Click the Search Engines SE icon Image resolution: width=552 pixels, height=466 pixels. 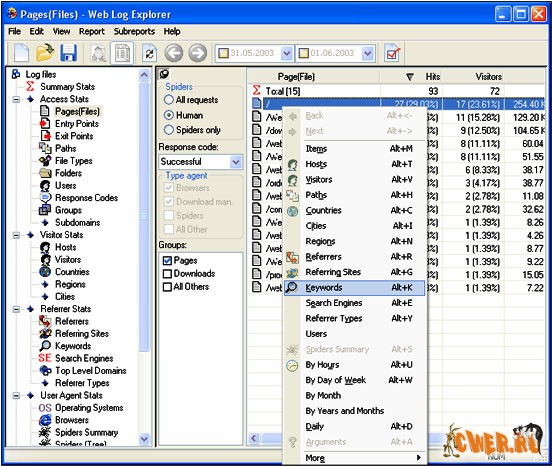45,358
